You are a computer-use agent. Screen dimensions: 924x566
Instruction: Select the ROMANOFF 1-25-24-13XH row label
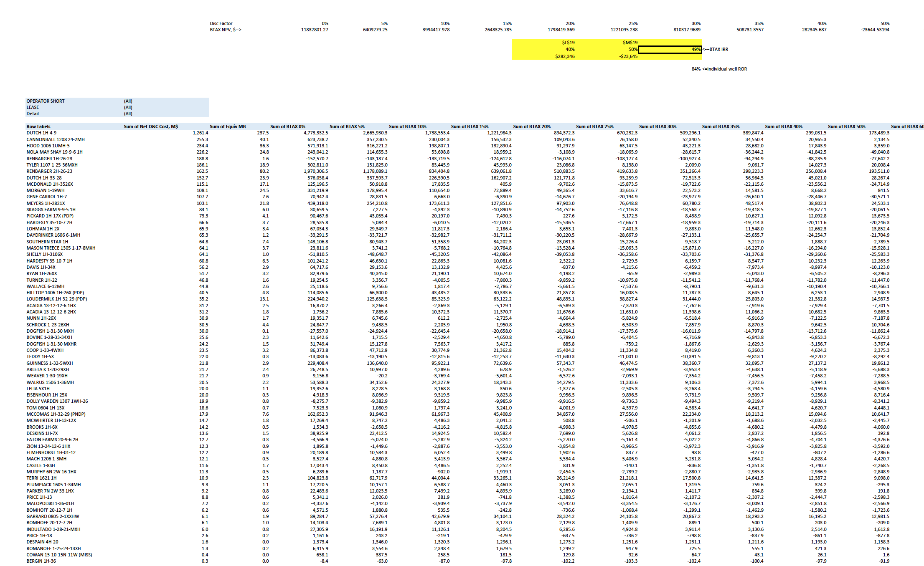(54, 548)
